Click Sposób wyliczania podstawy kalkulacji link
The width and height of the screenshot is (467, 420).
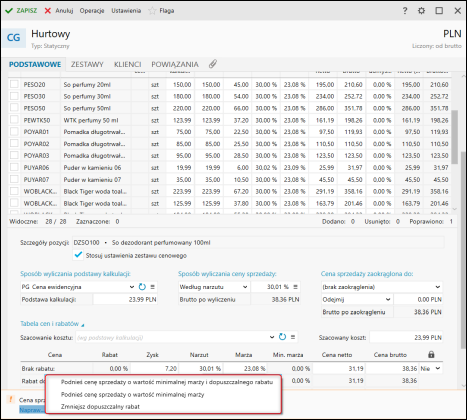tap(75, 274)
